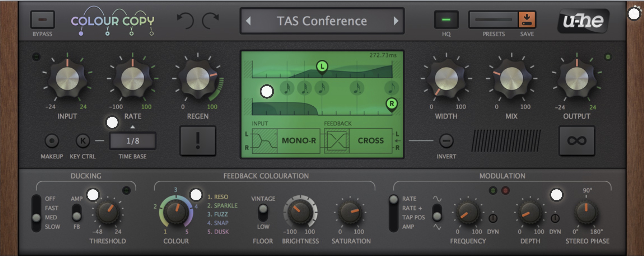
Task: Go to the next preset with right arrow
Action: pyautogui.click(x=396, y=21)
